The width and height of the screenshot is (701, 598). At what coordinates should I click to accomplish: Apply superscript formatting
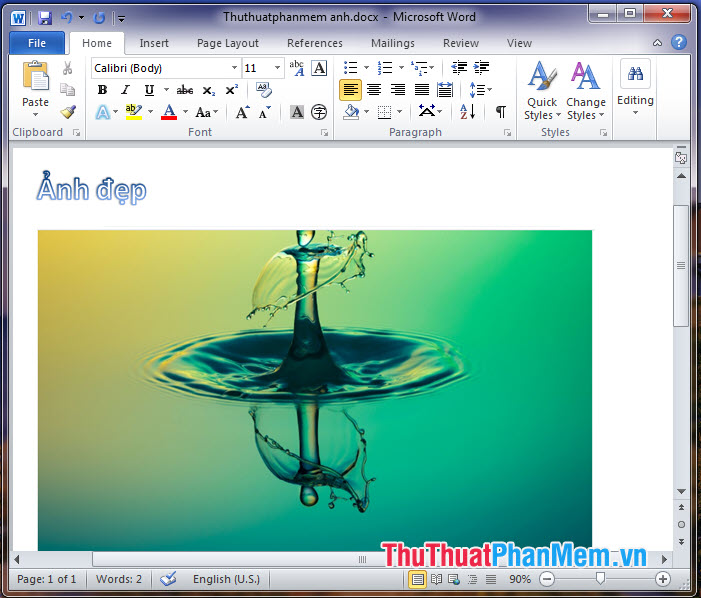(232, 90)
